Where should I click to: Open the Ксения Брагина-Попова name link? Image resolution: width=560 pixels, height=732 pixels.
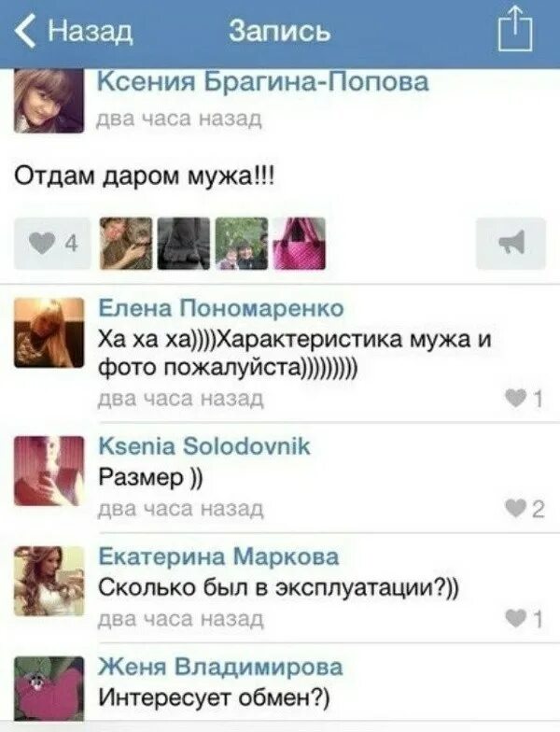[263, 82]
